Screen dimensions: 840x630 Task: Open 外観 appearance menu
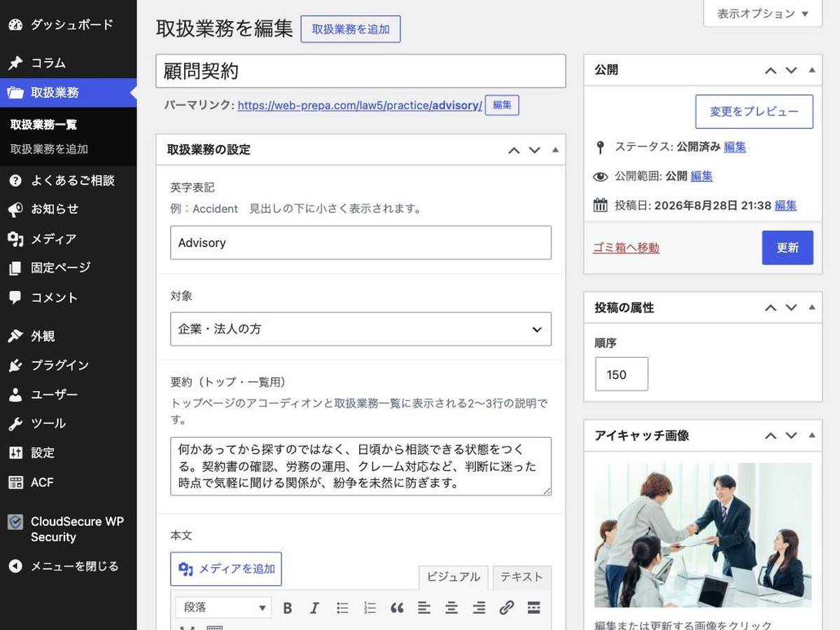coord(69,336)
